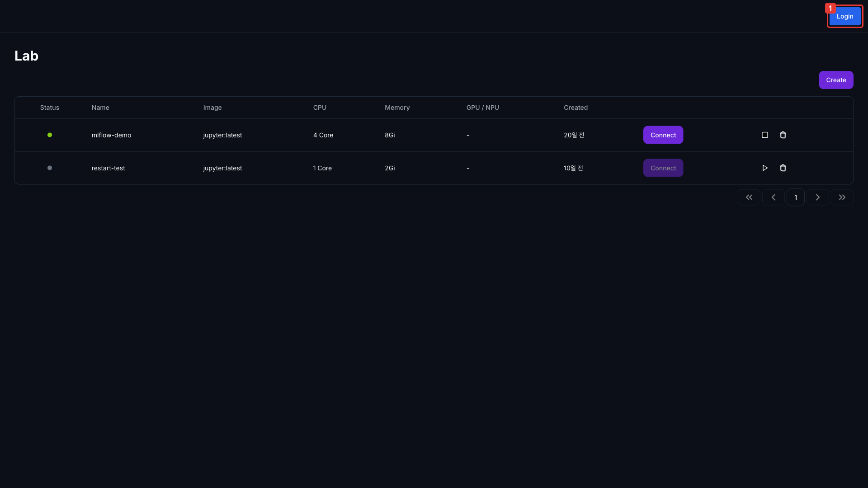Click the jupyter:latest image for mlflow-demo
The width and height of the screenshot is (868, 488).
(222, 135)
